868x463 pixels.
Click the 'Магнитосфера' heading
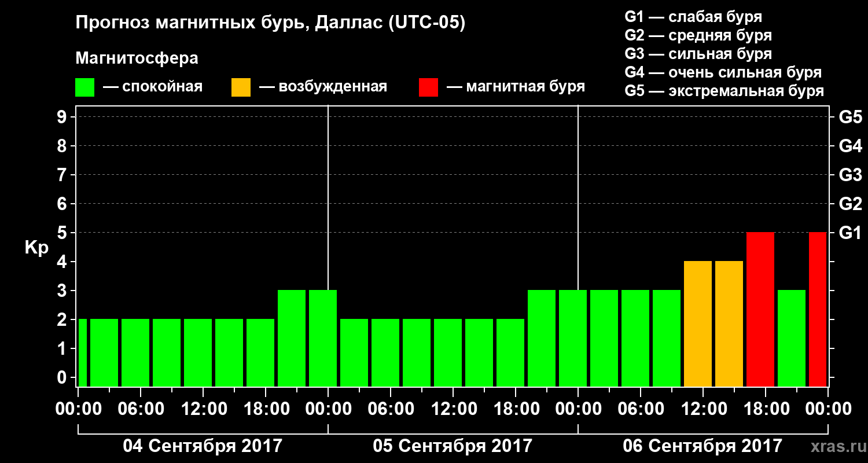[137, 58]
